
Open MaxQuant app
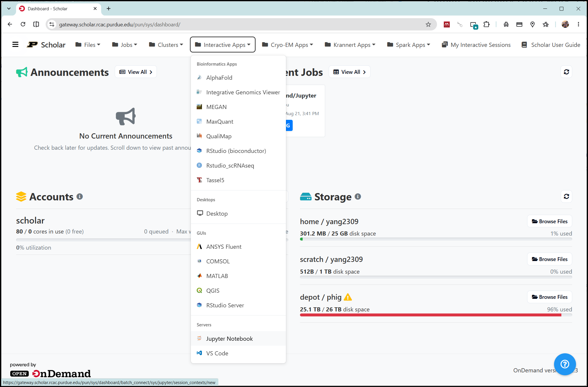(x=238, y=122)
